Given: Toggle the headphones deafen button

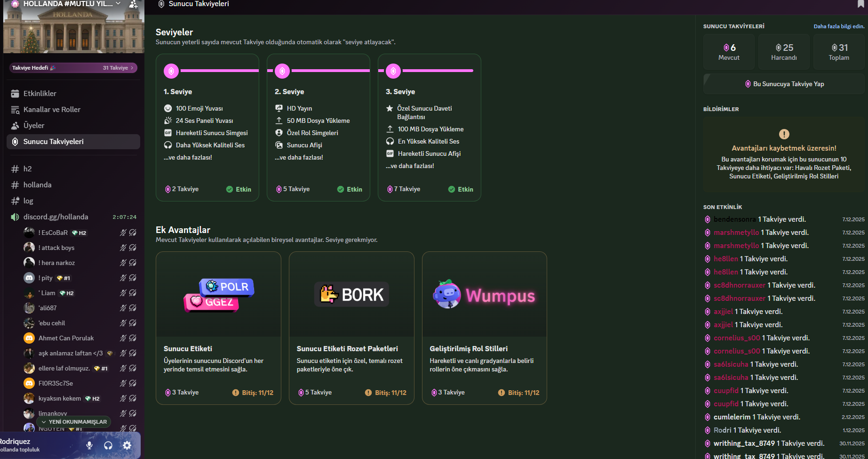Looking at the screenshot, I should [x=108, y=445].
